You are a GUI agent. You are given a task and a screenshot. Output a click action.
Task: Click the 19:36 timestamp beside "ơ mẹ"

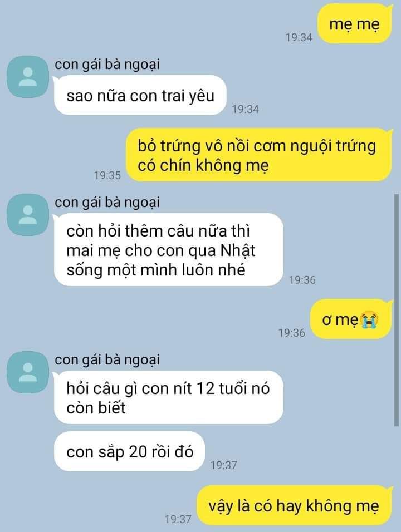coord(292,333)
